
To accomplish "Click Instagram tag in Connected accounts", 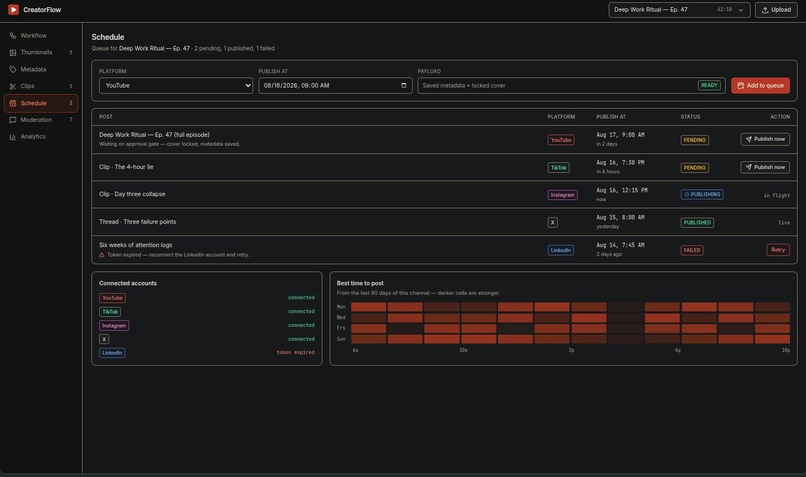I will click(x=114, y=325).
